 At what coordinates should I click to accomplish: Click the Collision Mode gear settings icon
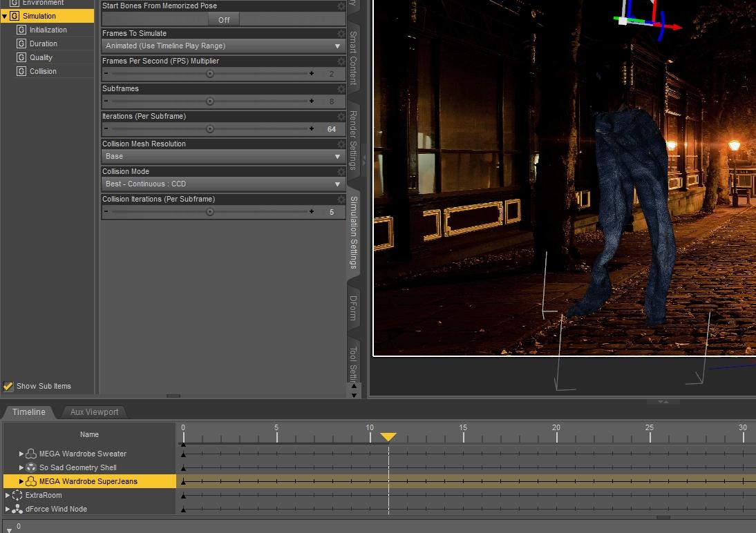click(341, 172)
